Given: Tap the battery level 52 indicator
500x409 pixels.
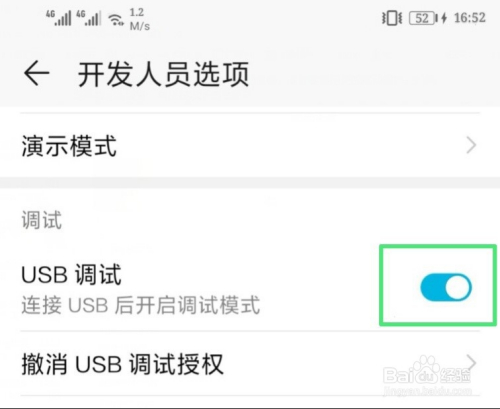Looking at the screenshot, I should pos(423,18).
